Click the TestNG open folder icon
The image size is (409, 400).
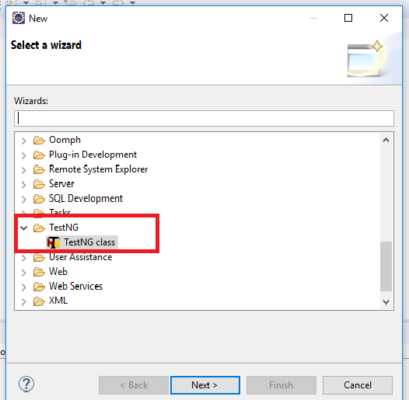pos(39,228)
